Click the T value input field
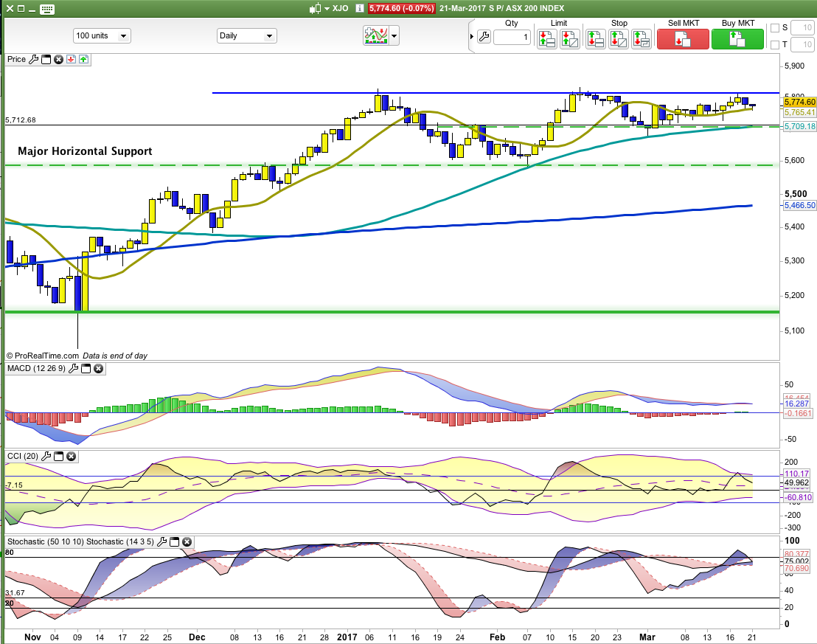This screenshot has width=817, height=644. pos(802,44)
